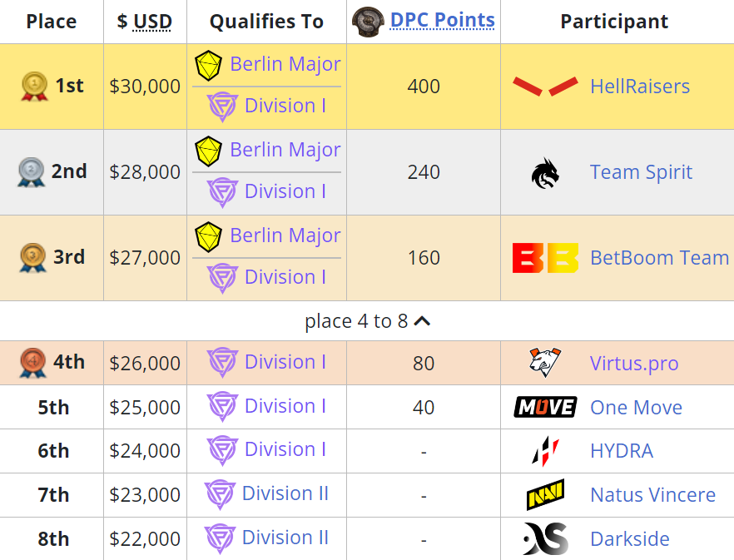Click the Team Spirit dragon logo
The image size is (734, 560).
pyautogui.click(x=545, y=173)
